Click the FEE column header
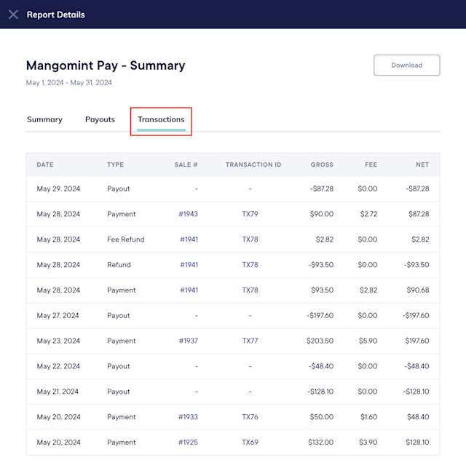 371,164
